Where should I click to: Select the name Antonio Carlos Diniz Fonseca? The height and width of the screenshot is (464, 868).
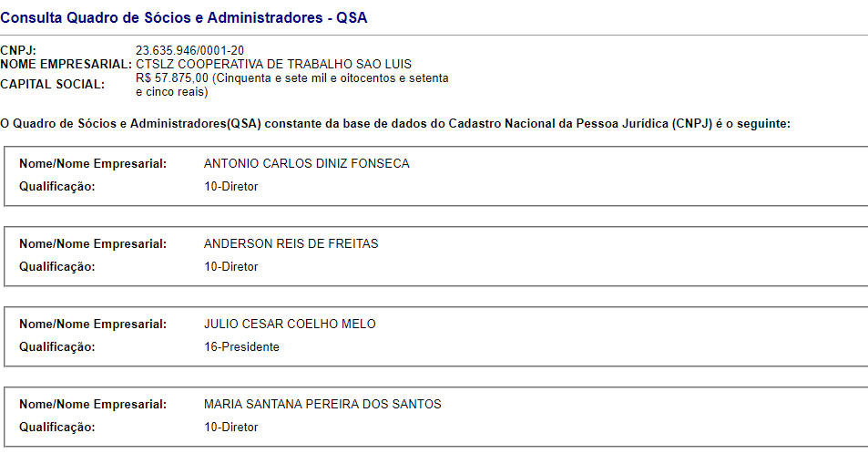(x=307, y=164)
